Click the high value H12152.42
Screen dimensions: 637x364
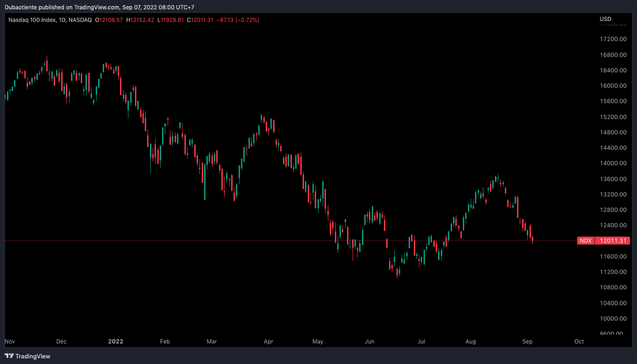140,20
